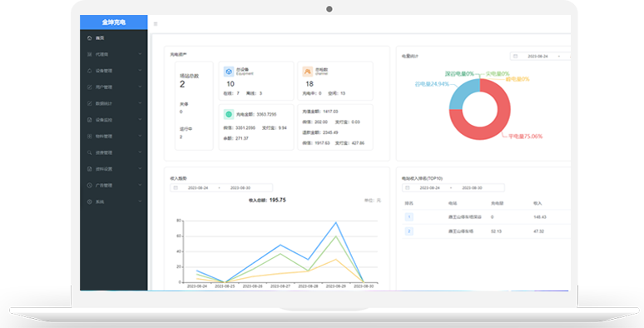
Task: Click 2023-08-30 end date in 电站收入排名 picker
Action: coord(472,188)
